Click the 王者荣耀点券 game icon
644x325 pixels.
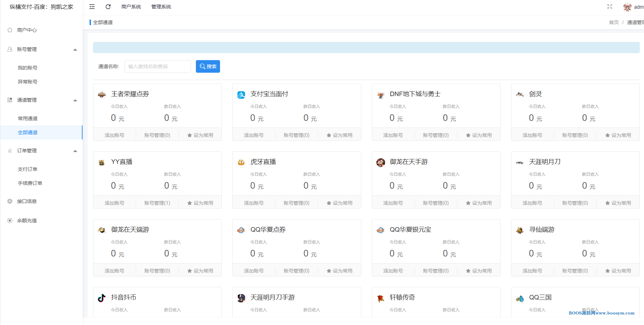click(x=102, y=94)
